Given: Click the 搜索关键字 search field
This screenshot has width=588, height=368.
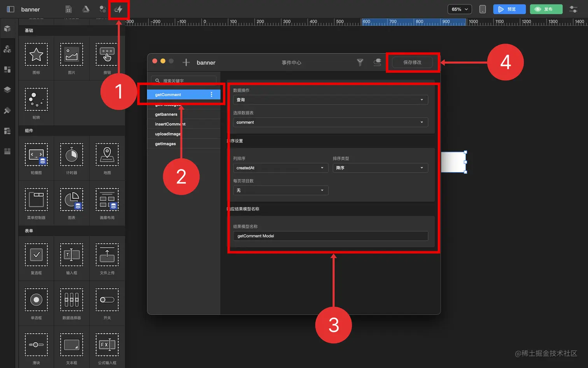Looking at the screenshot, I should pyautogui.click(x=184, y=80).
